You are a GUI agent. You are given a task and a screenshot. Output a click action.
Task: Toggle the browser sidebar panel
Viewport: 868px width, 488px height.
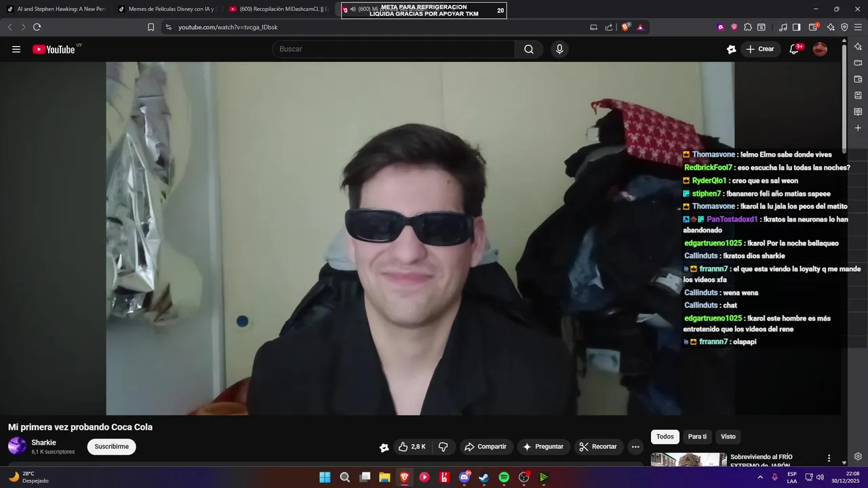point(797,27)
